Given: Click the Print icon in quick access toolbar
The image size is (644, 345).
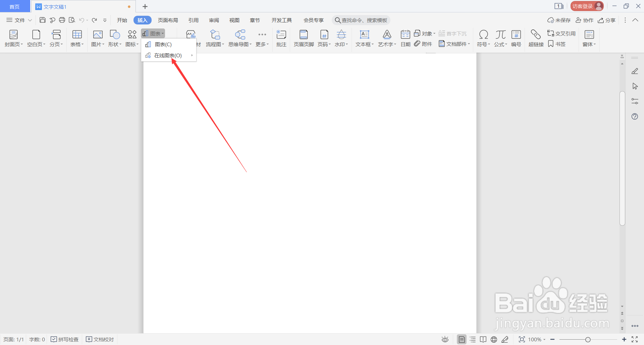Looking at the screenshot, I should 62,20.
